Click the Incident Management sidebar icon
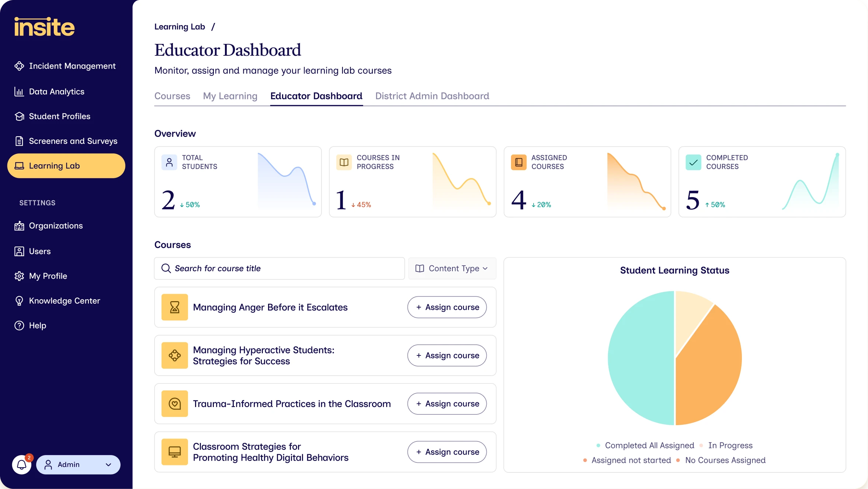This screenshot has height=489, width=868. (19, 66)
